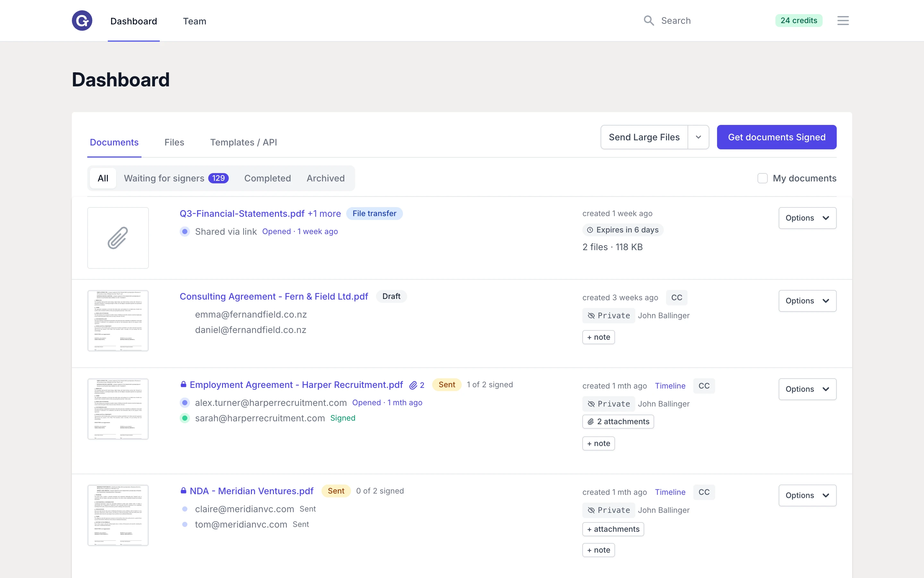
Task: Open Options for NDA - Meridian Ventures
Action: (x=808, y=495)
